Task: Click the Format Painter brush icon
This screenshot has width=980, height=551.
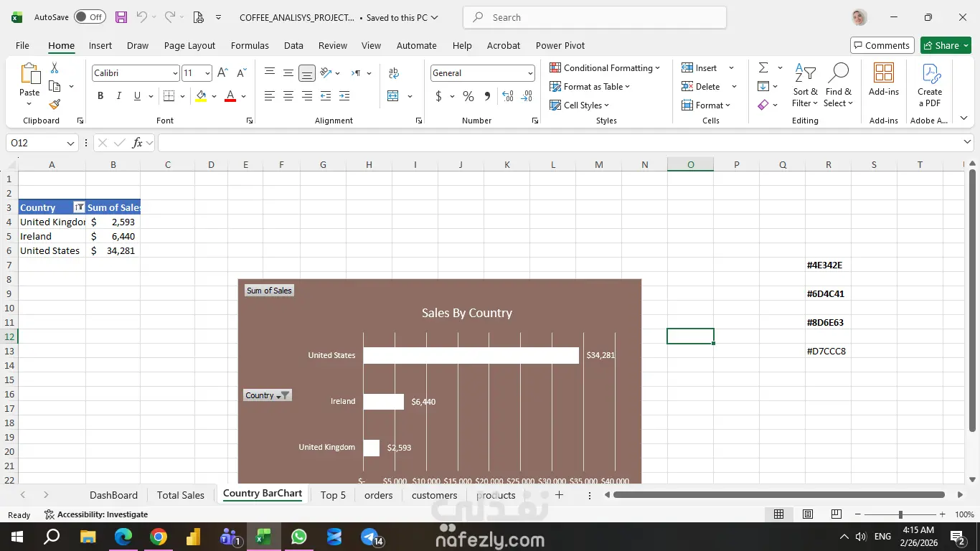Action: tap(55, 105)
